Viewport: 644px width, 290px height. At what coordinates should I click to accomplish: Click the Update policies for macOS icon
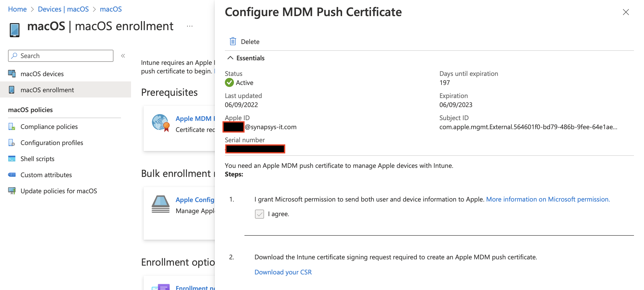click(12, 191)
